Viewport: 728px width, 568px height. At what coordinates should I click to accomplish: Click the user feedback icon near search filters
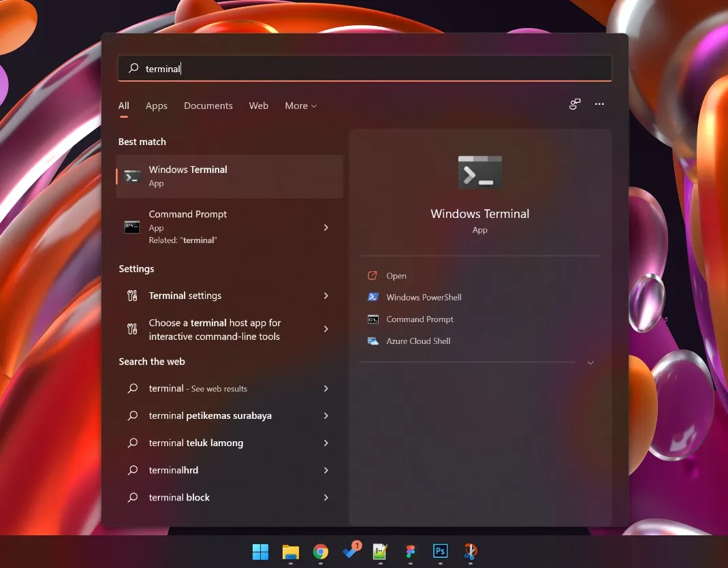[574, 104]
